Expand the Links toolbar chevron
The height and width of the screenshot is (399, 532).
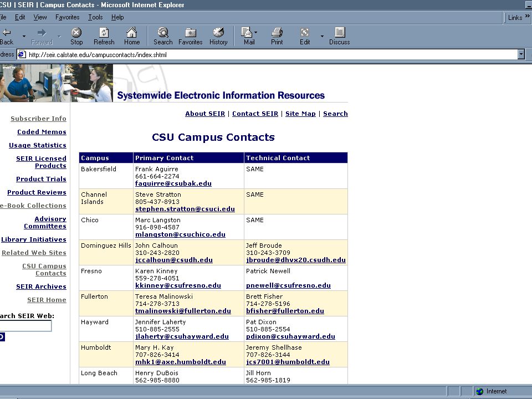coord(527,16)
